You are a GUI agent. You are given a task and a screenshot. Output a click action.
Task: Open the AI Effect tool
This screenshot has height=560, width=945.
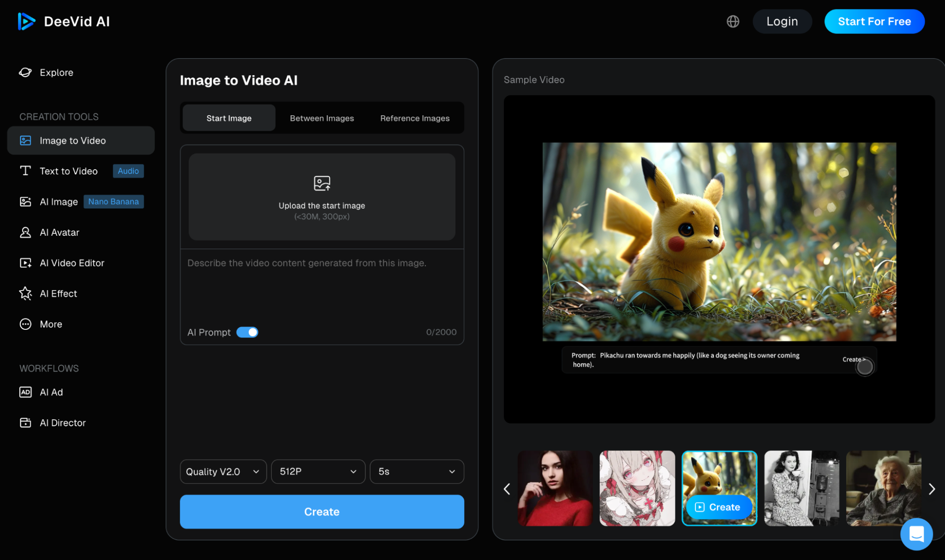click(x=58, y=293)
